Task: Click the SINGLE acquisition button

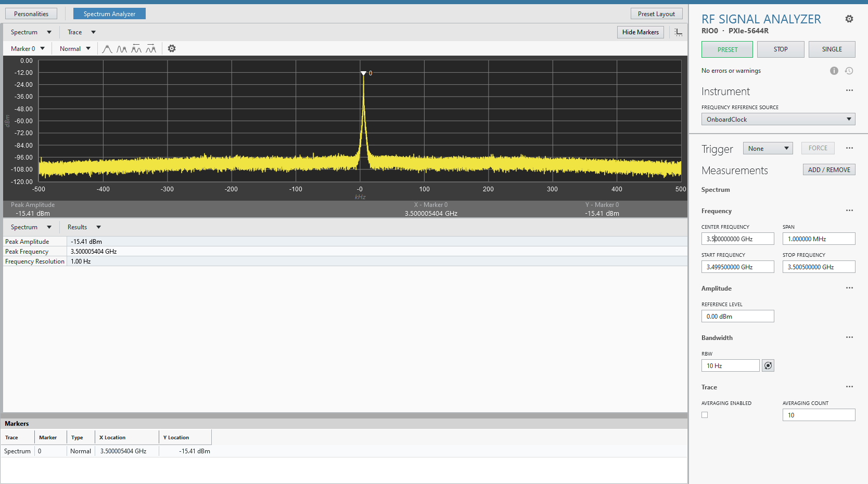Action: coord(832,49)
